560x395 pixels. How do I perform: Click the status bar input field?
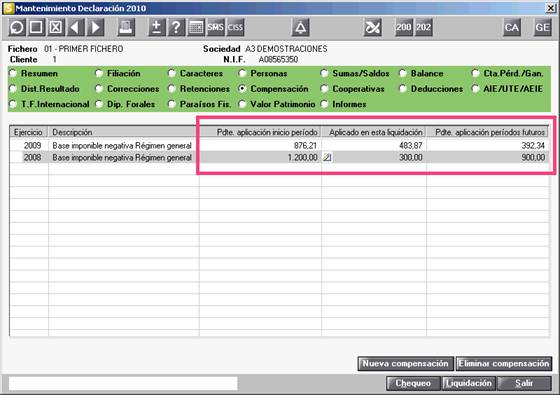click(x=123, y=383)
